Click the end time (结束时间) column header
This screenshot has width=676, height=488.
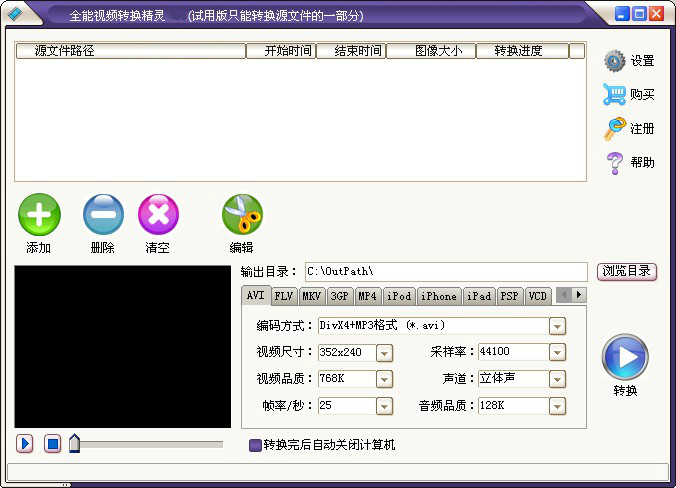pyautogui.click(x=351, y=51)
